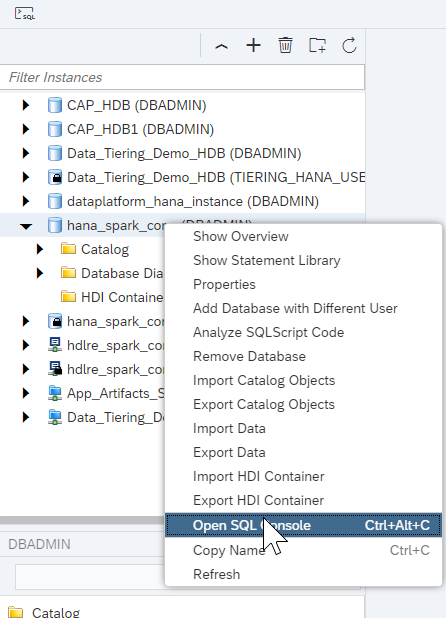446x618 pixels.
Task: Click the DBADMIN label in lower panel
Action: (39, 544)
